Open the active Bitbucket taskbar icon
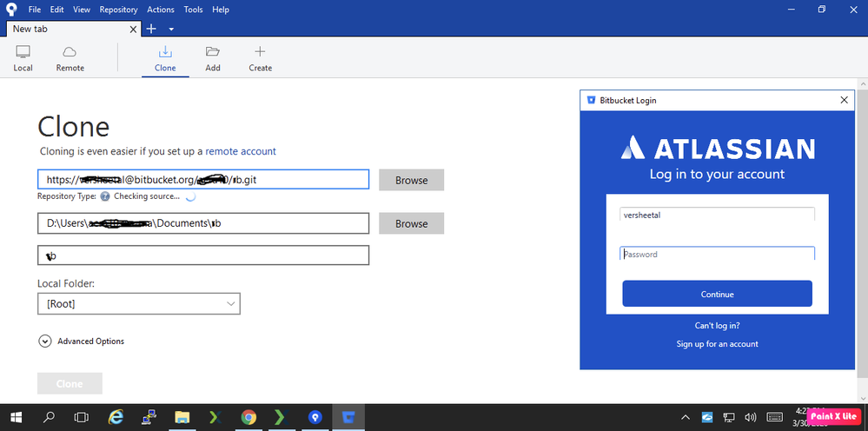 pos(348,417)
